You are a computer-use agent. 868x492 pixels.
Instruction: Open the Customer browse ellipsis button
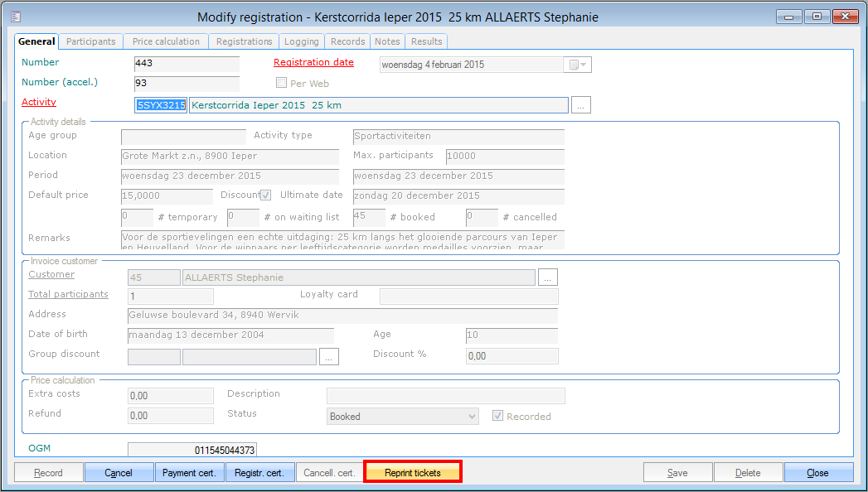click(x=547, y=277)
